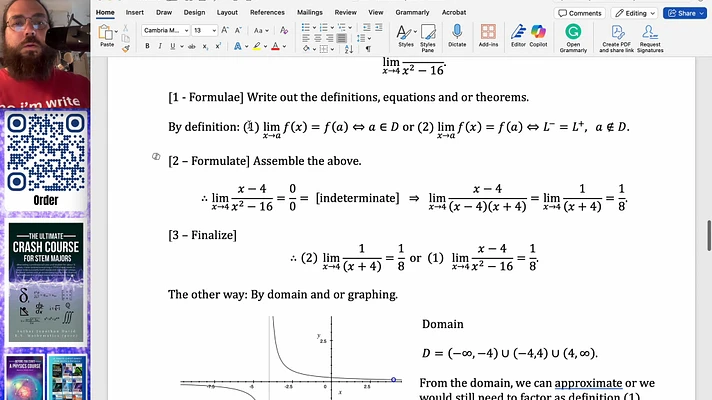This screenshot has height=400, width=712.
Task: Click Create PDF and share link
Action: coord(616,38)
